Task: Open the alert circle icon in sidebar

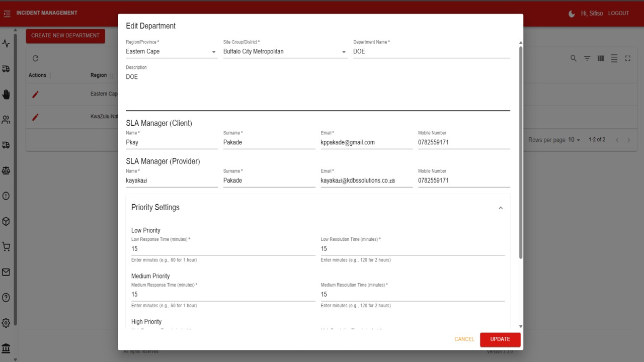Action: pos(6,196)
